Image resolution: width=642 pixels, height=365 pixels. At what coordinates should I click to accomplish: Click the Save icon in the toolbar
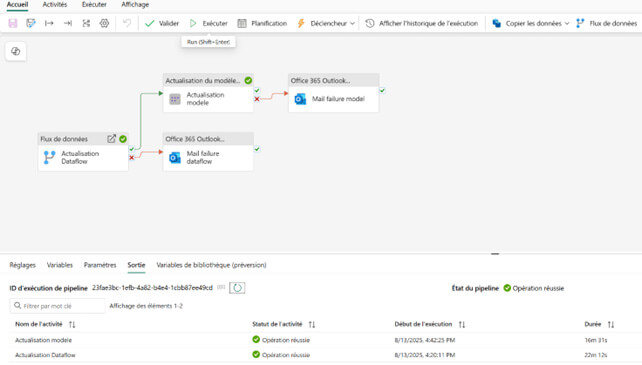tap(13, 23)
